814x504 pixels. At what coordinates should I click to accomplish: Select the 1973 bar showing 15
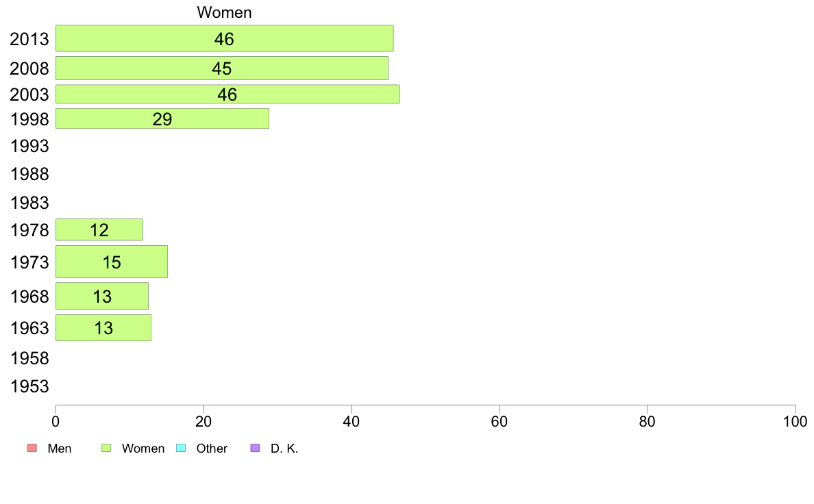pyautogui.click(x=112, y=262)
